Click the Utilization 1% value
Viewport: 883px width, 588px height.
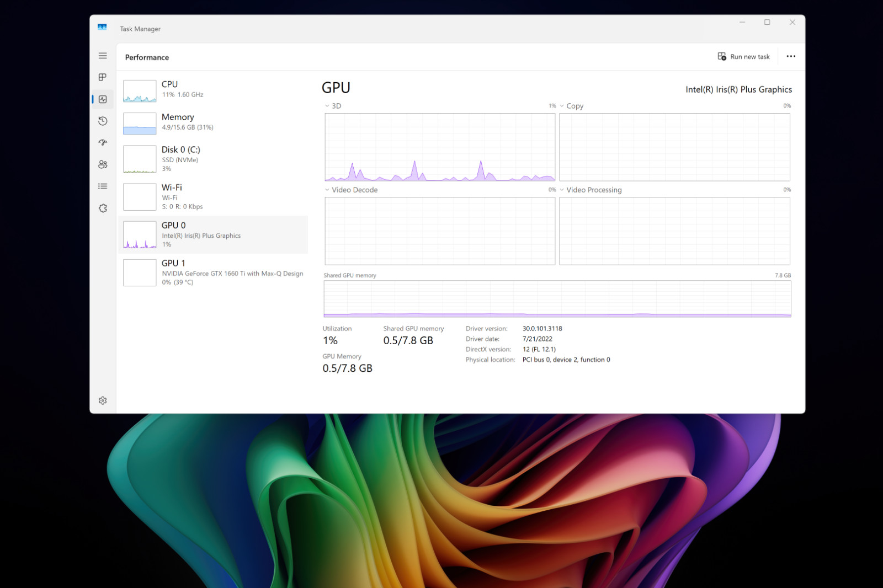(330, 341)
